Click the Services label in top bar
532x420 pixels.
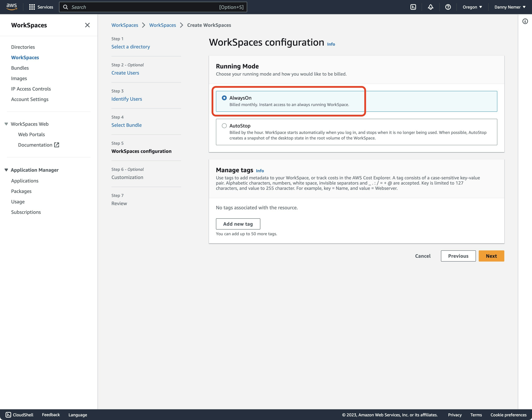tap(45, 7)
